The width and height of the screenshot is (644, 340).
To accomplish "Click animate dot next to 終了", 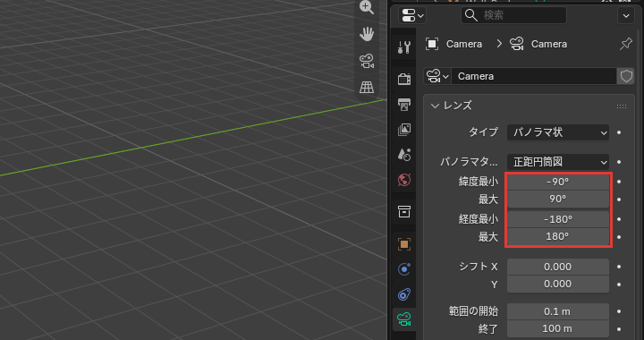I will click(x=619, y=329).
